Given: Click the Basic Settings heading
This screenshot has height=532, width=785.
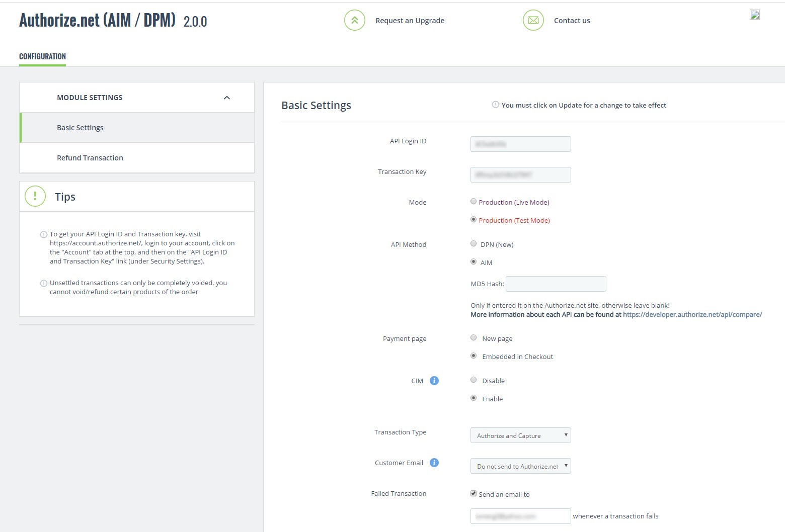Looking at the screenshot, I should tap(316, 105).
